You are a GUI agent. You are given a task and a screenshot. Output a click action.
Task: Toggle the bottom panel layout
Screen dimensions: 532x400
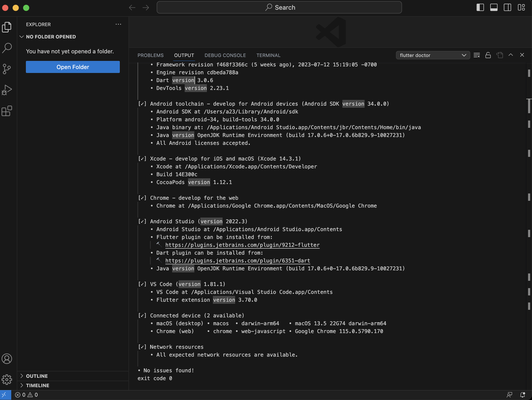coord(494,8)
